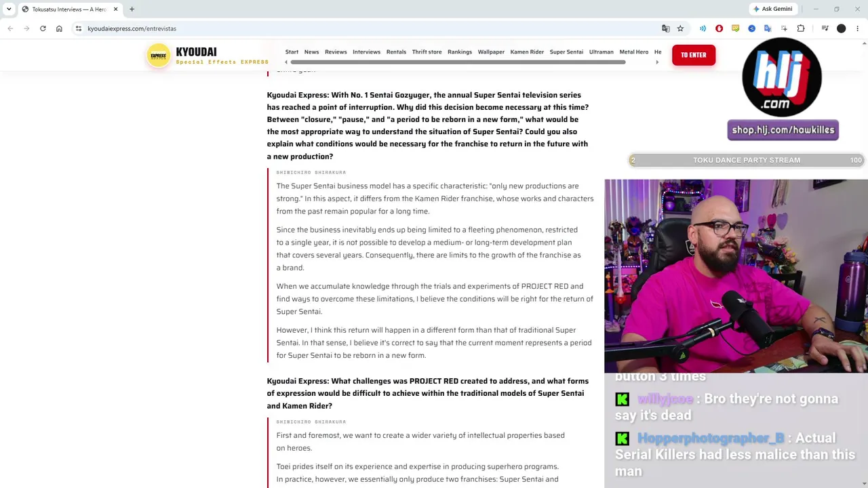
Task: Open the media controls music icon
Action: pos(825,28)
